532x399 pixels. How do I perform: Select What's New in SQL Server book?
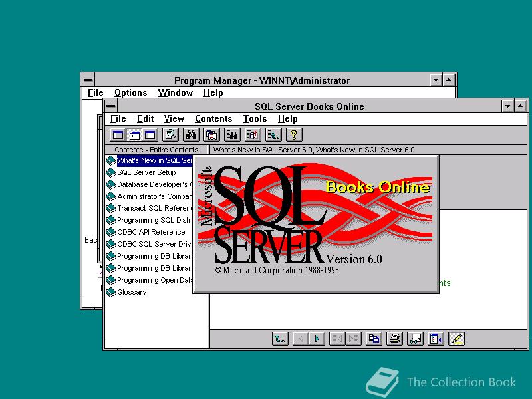(155, 160)
